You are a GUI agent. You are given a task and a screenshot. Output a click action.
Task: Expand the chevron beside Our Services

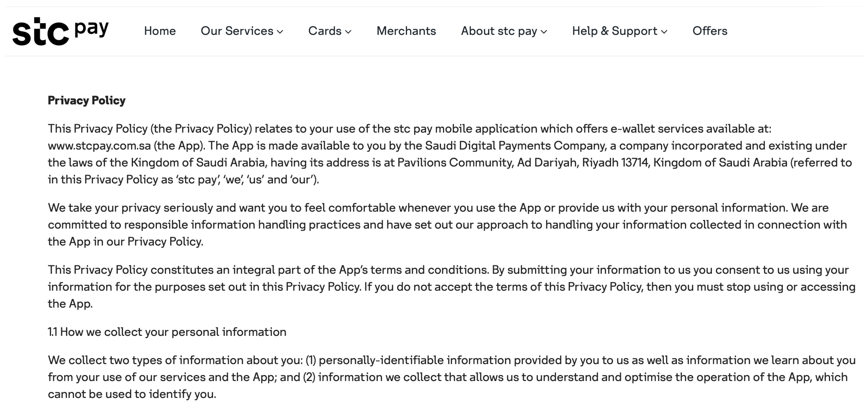point(280,32)
